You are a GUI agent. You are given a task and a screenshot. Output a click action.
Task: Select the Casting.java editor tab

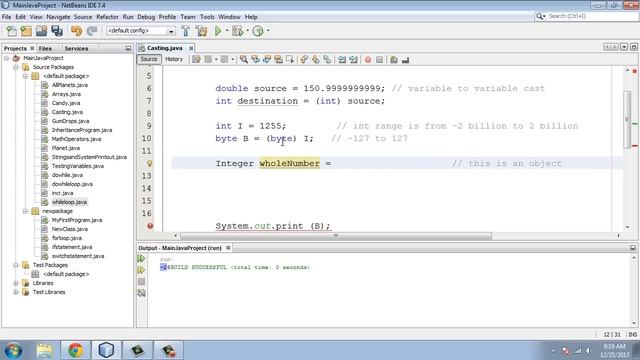click(165, 48)
